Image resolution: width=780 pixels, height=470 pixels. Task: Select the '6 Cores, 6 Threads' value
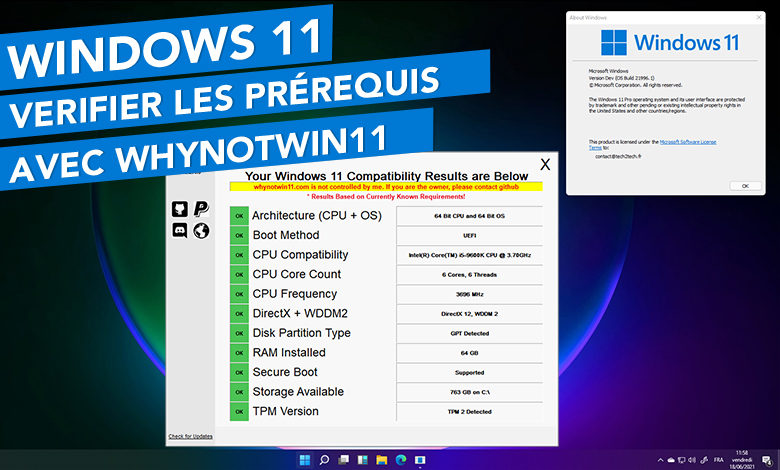coord(470,275)
